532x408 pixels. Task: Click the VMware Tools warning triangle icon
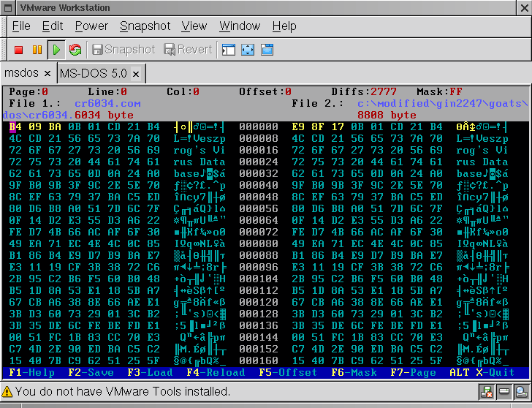click(x=7, y=392)
